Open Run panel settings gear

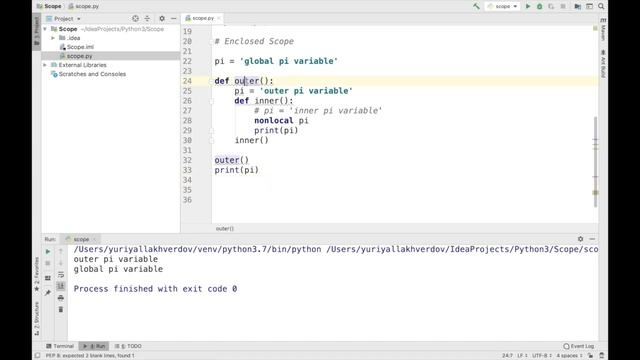pos(580,239)
